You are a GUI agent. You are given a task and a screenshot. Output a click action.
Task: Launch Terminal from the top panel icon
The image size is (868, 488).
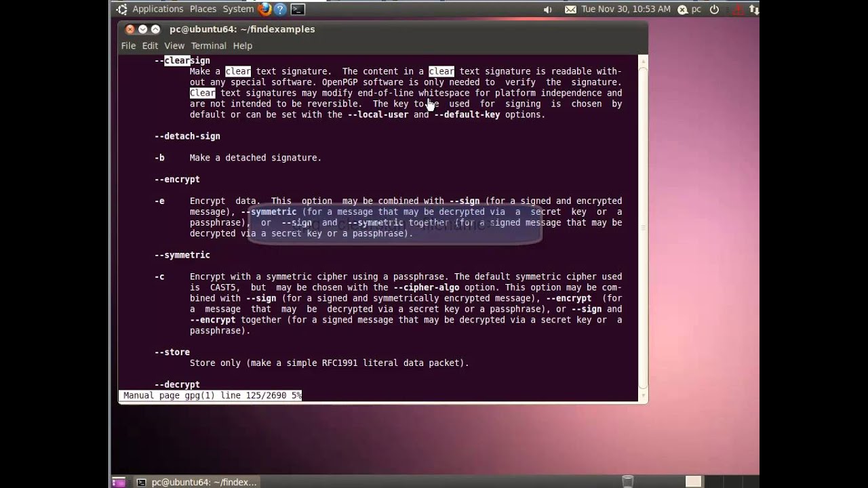[298, 9]
